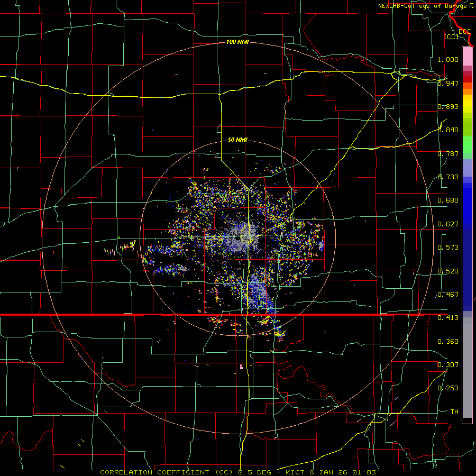
Task: Select the 0.307 legend value
Action: (x=448, y=364)
